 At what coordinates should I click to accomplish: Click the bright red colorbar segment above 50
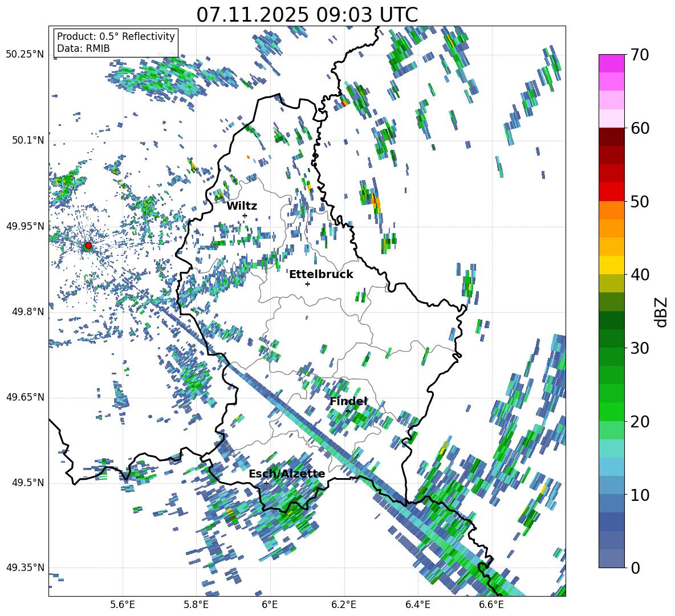(611, 192)
